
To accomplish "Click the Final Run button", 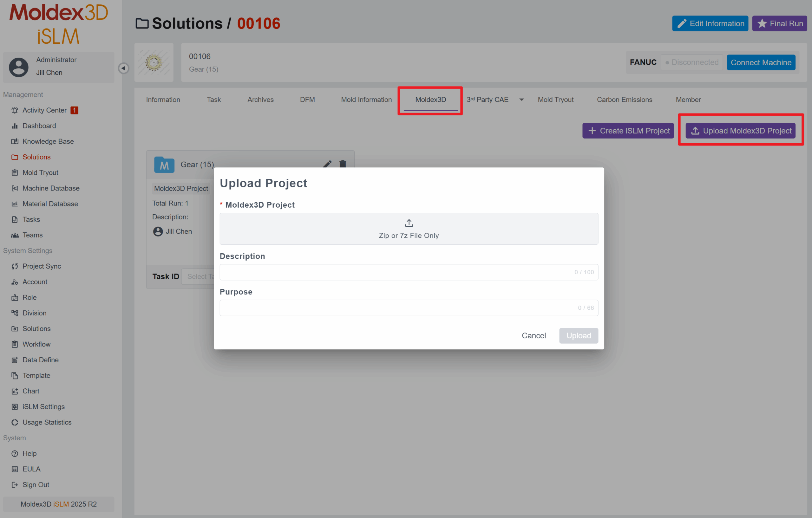I will coord(779,23).
